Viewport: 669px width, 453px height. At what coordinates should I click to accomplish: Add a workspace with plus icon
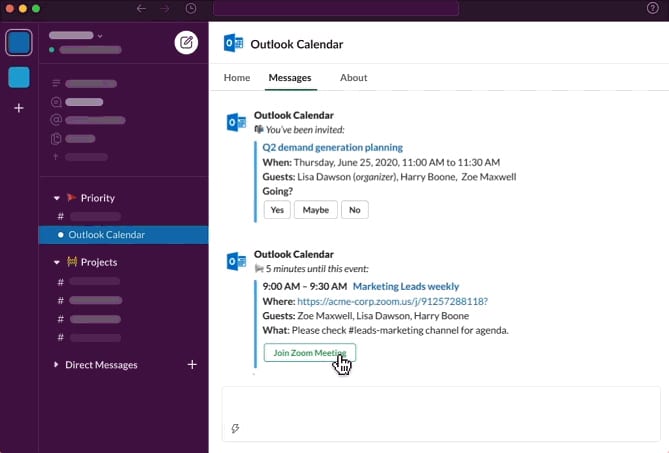pos(18,108)
